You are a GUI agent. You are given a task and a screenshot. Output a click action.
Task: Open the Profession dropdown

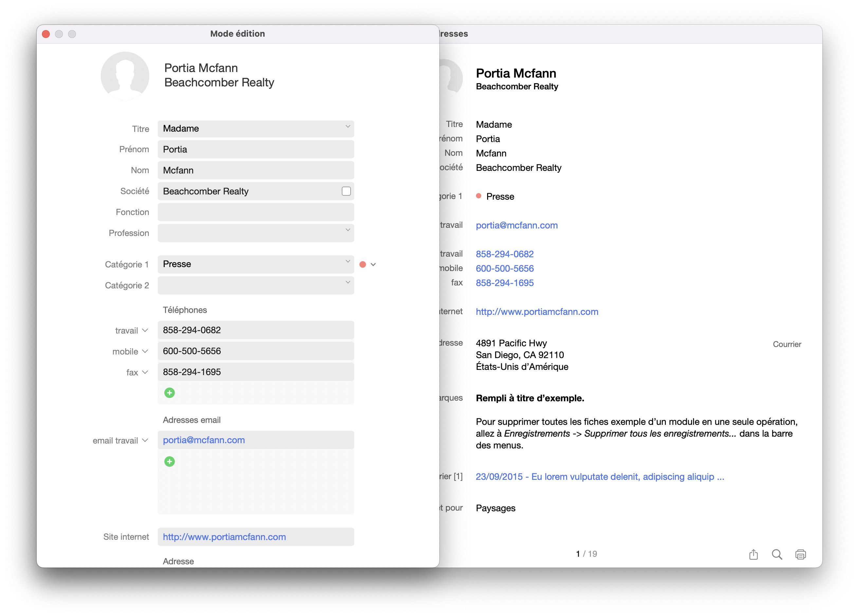[347, 230]
